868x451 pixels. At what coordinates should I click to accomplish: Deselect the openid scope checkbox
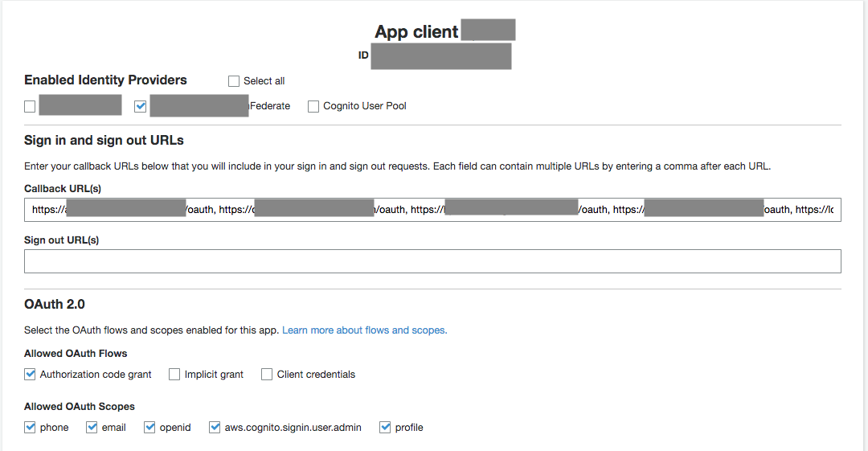149,428
